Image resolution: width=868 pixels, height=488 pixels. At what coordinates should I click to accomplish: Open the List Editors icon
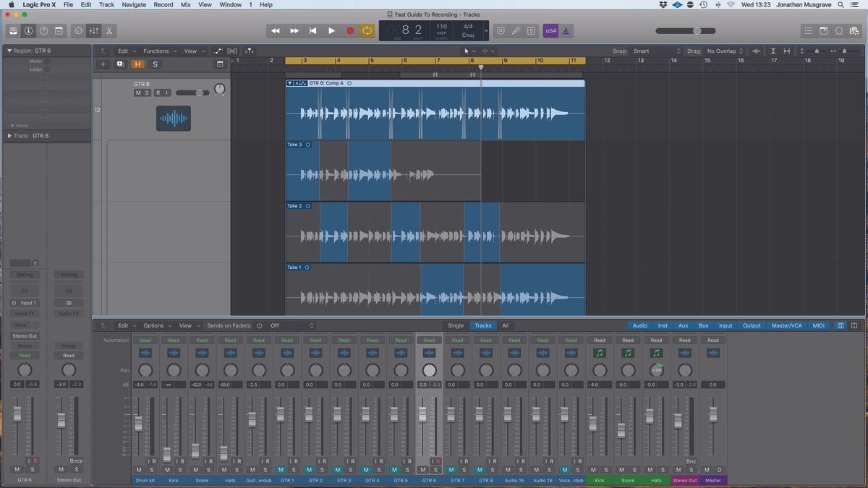point(808,30)
